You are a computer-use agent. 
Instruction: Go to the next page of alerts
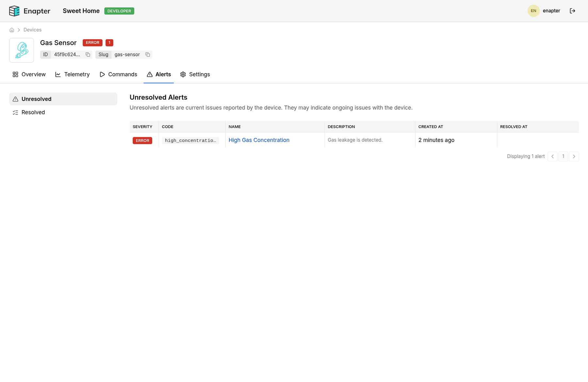[574, 156]
